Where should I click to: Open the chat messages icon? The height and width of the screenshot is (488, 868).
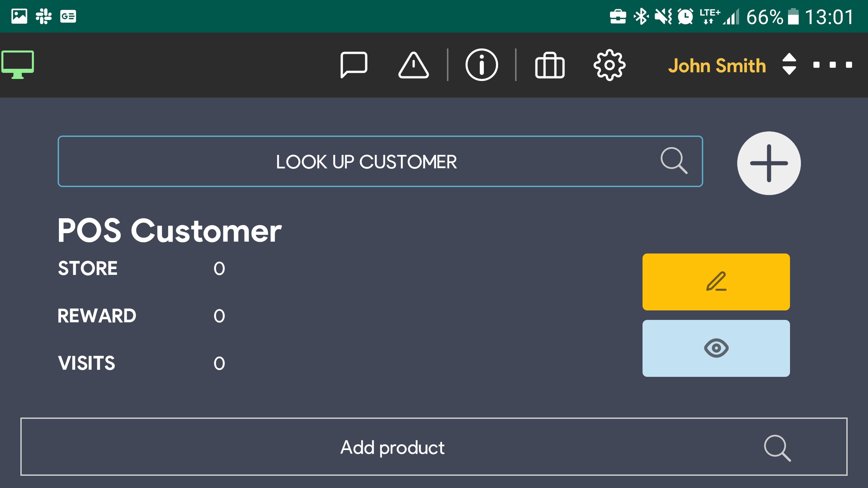pos(354,65)
